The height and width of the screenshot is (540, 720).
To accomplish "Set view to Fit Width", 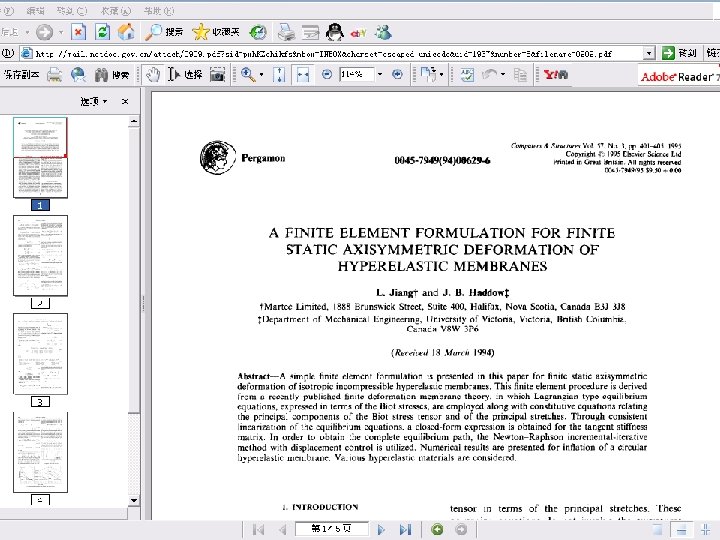I will [x=303, y=74].
